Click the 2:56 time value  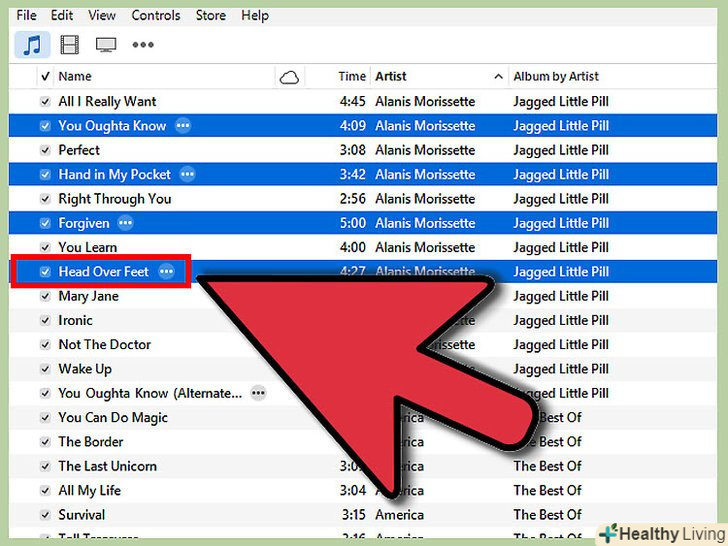click(x=352, y=199)
